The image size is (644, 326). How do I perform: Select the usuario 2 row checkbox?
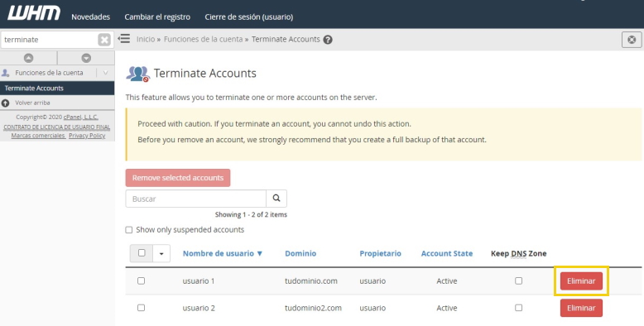(142, 308)
